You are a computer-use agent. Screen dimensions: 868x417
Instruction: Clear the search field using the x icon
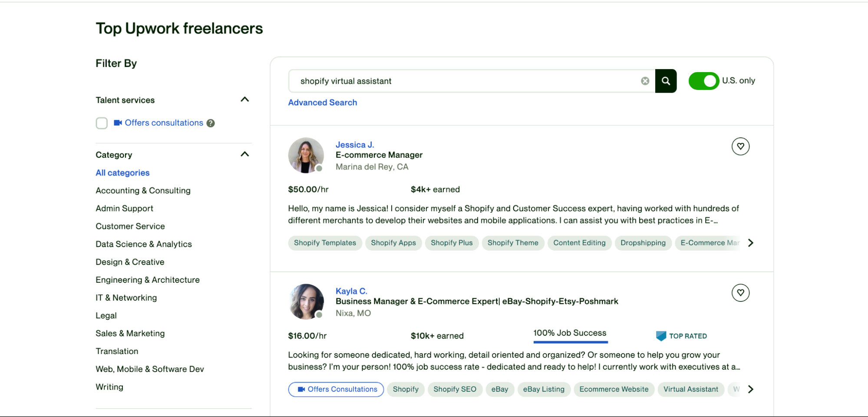coord(645,81)
